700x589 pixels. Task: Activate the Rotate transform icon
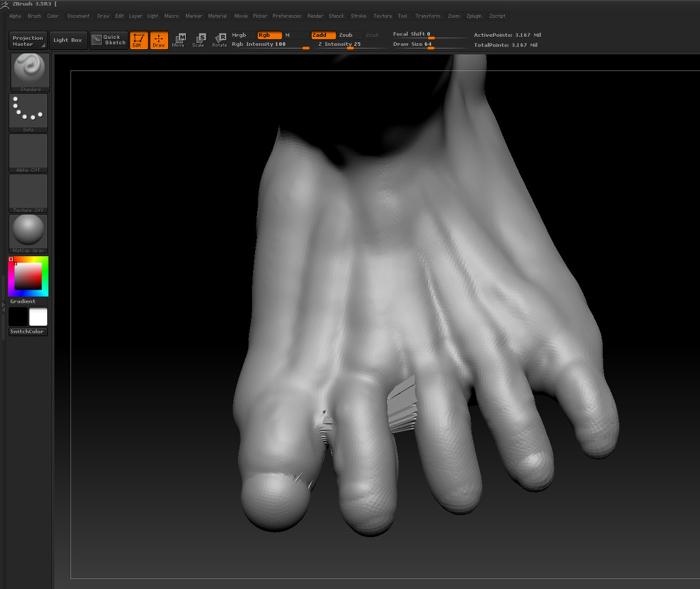[x=219, y=40]
